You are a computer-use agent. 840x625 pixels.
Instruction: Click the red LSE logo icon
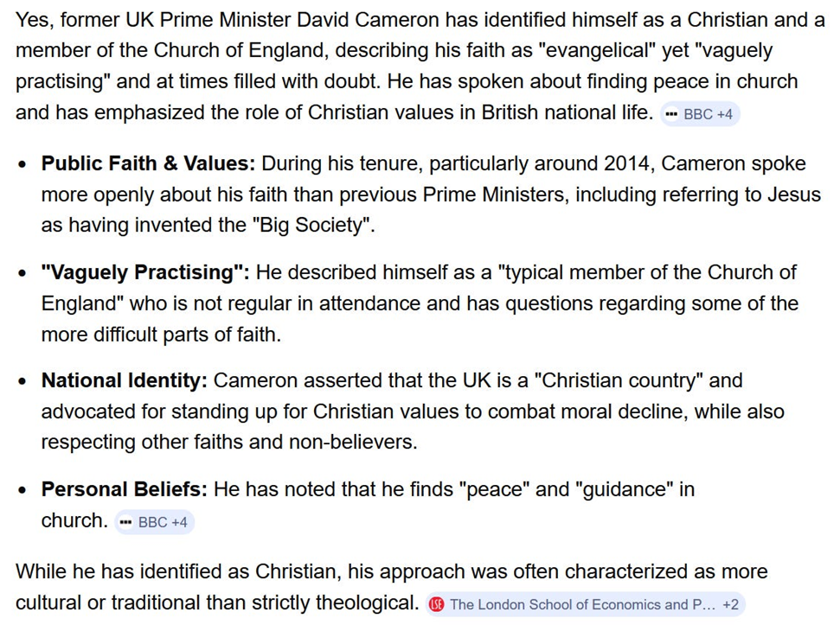tap(437, 604)
